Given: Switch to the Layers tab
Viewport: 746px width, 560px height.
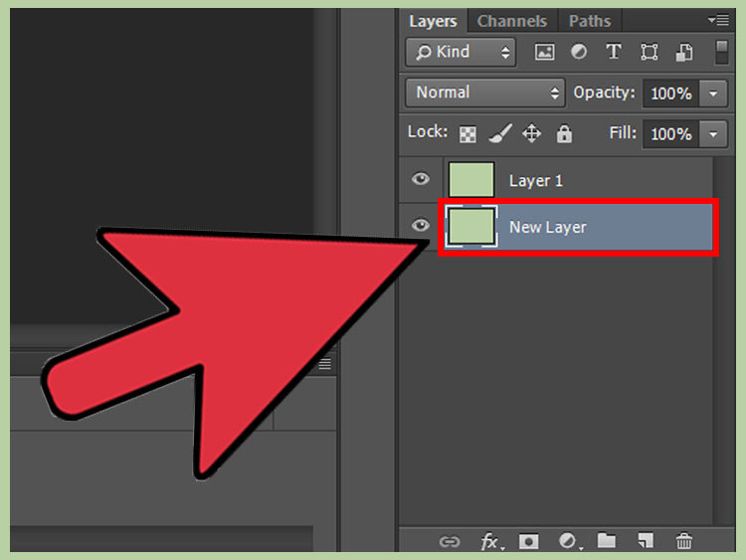Looking at the screenshot, I should point(433,22).
